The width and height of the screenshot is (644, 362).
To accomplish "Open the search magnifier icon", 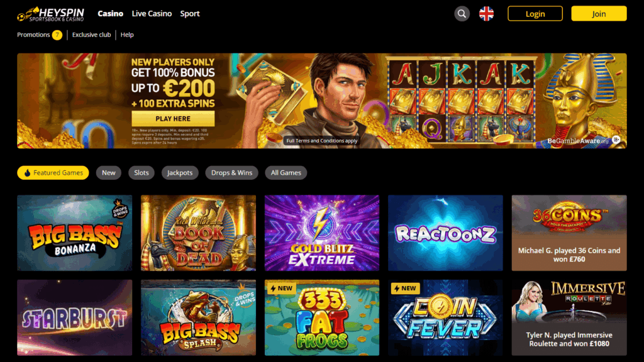I will tap(462, 14).
